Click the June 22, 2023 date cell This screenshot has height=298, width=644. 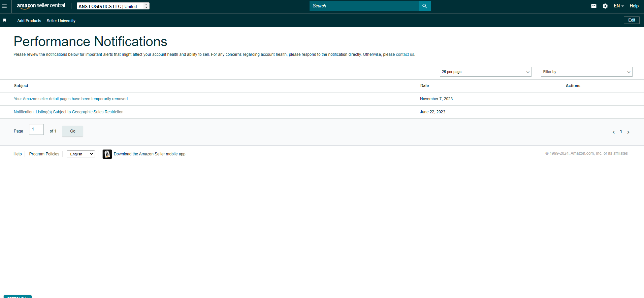click(x=432, y=112)
